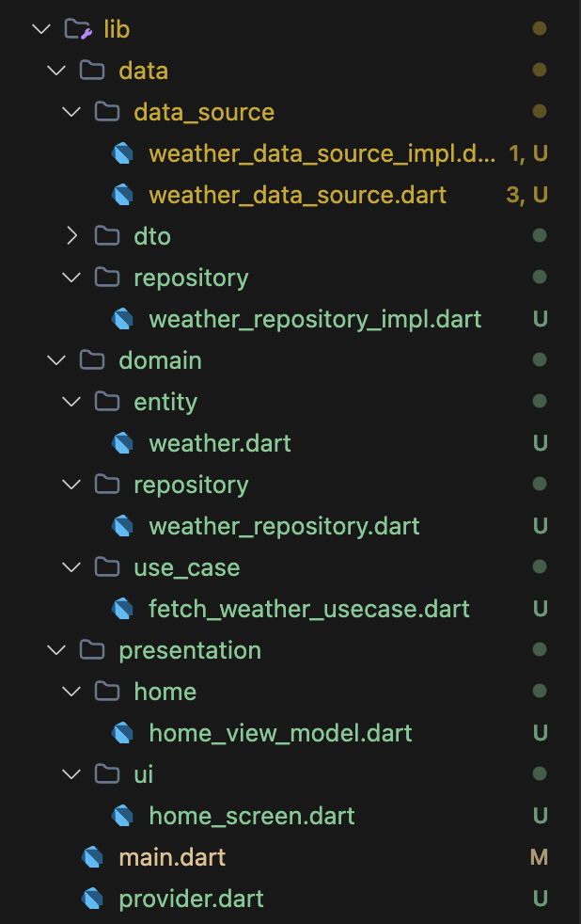Click the M status badge on main.dart
The width and height of the screenshot is (581, 924).
[x=540, y=857]
